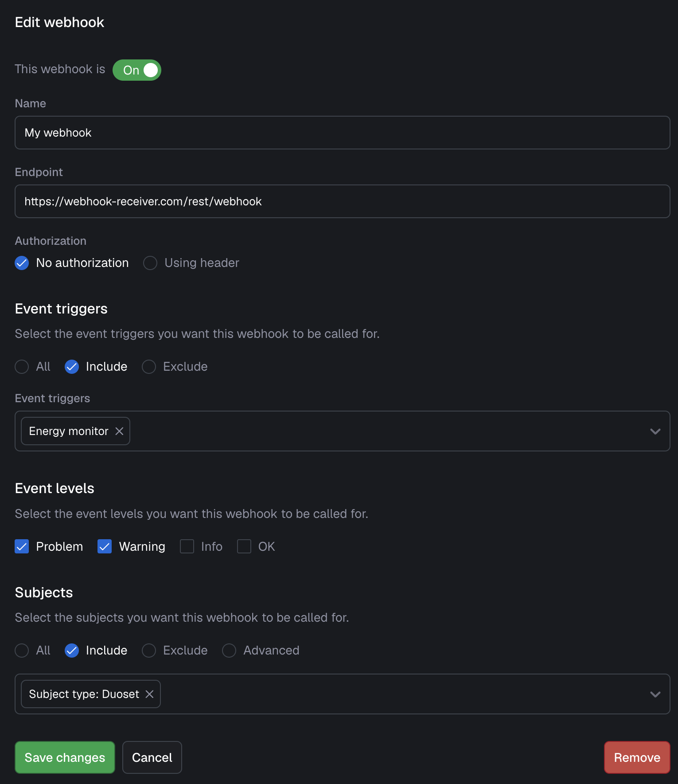Screen dimensions: 678x784
Task: Remove the Subject type: Duoset tag
Action: click(149, 694)
